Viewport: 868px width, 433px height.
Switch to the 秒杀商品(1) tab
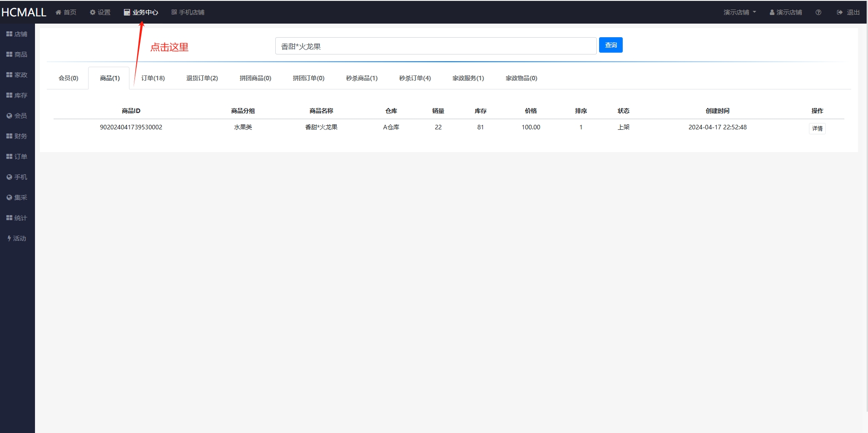362,78
